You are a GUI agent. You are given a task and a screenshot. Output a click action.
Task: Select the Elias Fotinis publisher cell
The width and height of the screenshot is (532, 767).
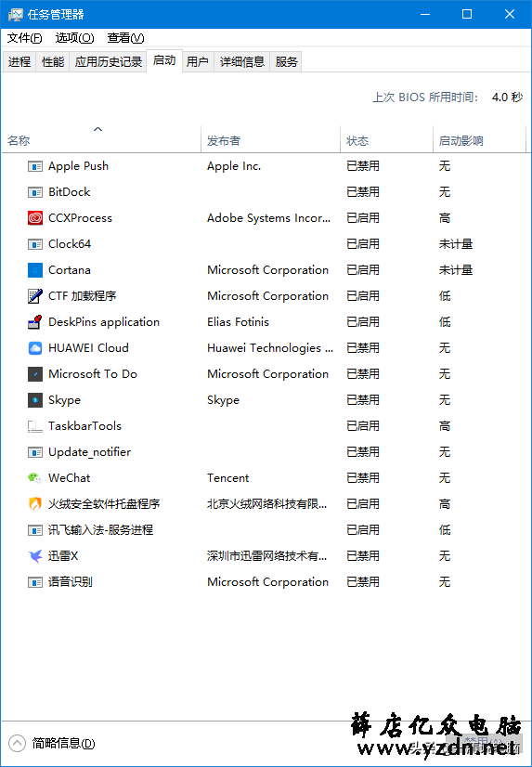(238, 322)
